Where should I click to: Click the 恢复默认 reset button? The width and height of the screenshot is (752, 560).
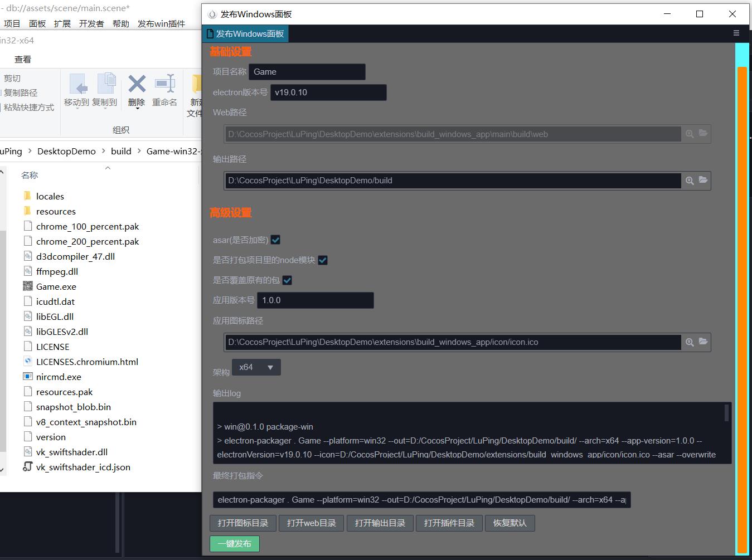(509, 523)
